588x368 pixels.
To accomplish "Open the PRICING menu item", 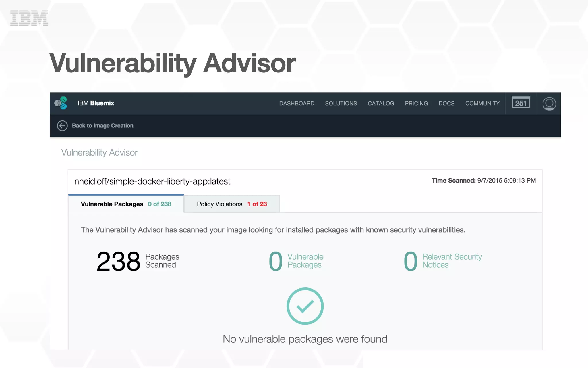I will coord(416,103).
